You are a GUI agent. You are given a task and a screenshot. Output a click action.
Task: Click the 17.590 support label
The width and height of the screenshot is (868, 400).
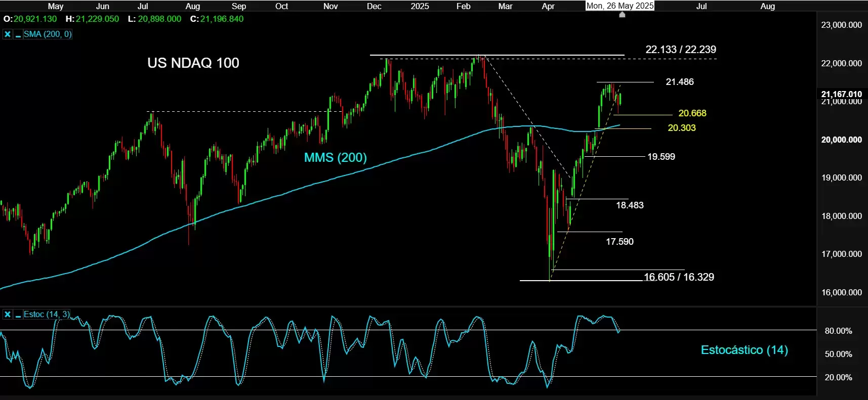point(619,242)
